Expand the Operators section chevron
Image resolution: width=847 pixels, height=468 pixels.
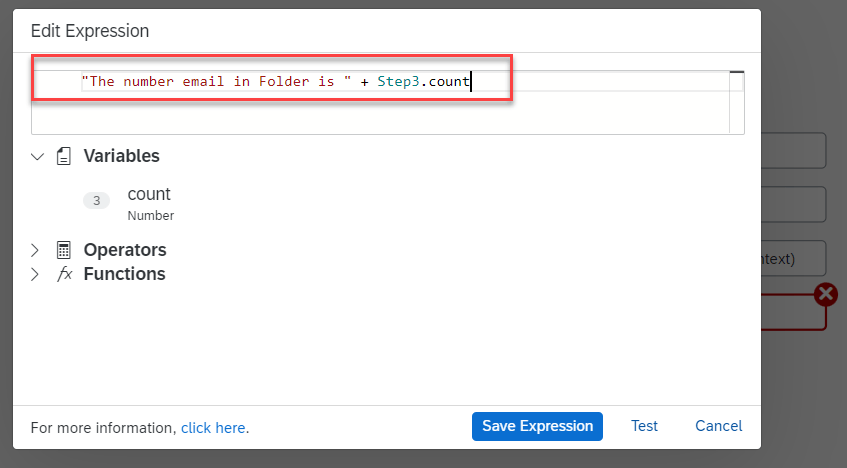tap(36, 250)
